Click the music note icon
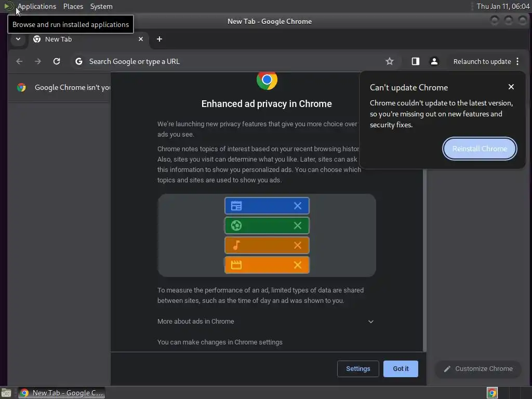This screenshot has width=532, height=399. 236,245
